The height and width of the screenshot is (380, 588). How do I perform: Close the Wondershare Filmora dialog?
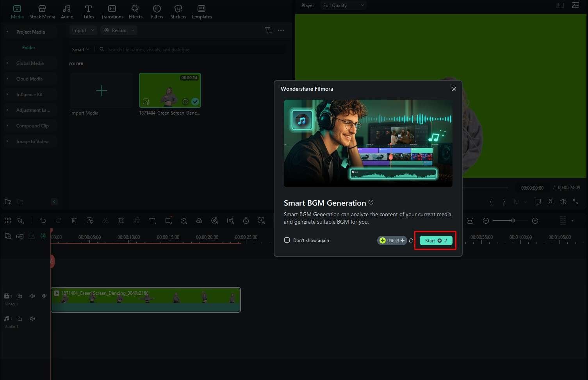tap(454, 89)
